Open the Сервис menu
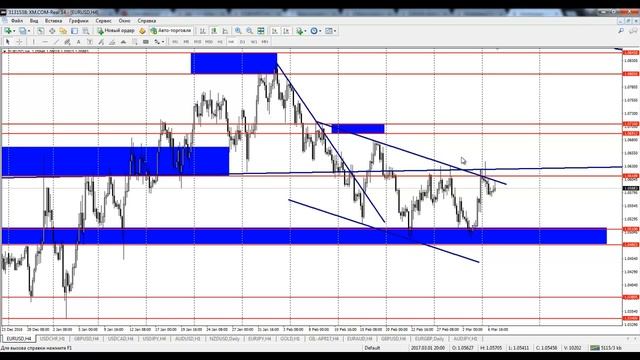The width and height of the screenshot is (640, 360). click(x=103, y=20)
